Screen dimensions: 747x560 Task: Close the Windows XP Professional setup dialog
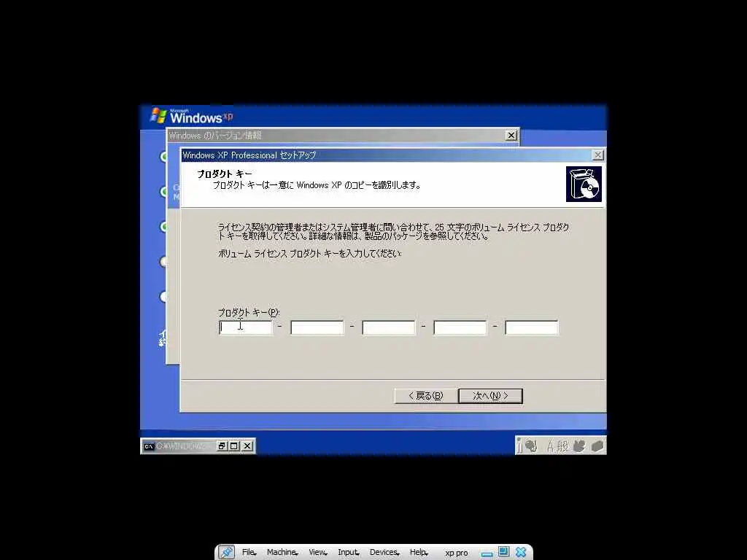click(x=597, y=155)
